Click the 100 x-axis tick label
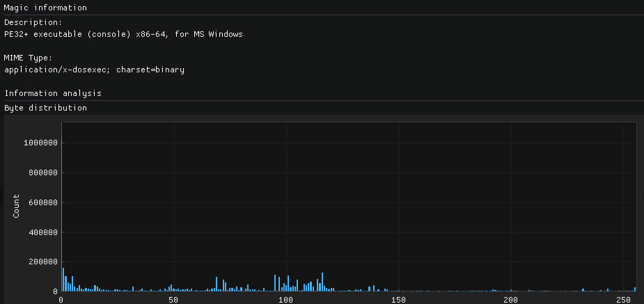The image size is (644, 304). 286,300
